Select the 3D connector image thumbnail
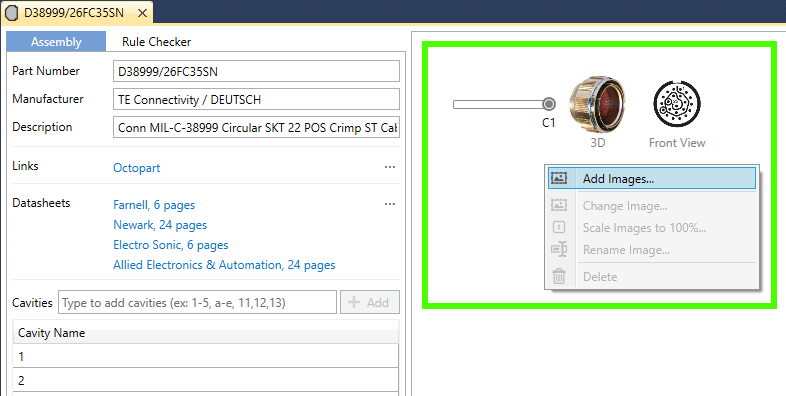The width and height of the screenshot is (786, 396). [597, 104]
